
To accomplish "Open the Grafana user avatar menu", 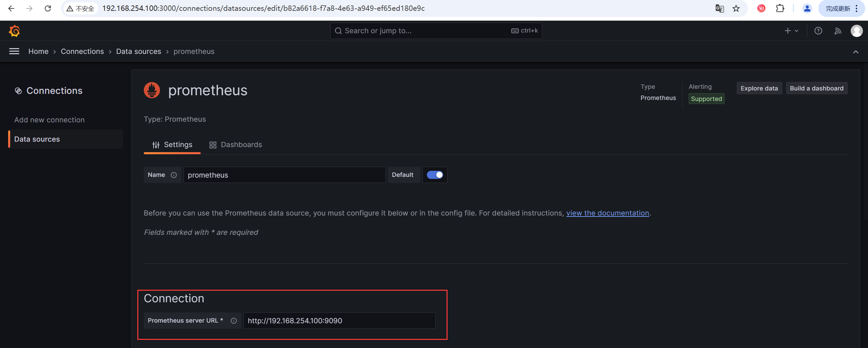I will [x=856, y=31].
